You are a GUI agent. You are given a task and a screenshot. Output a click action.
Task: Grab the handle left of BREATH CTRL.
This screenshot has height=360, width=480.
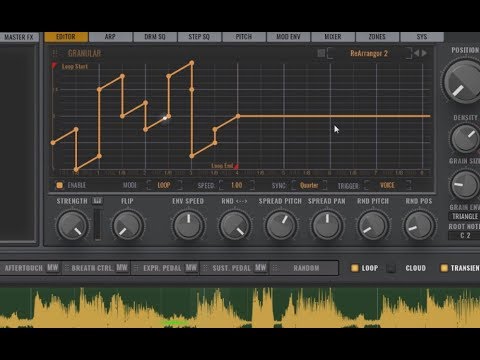pos(66,268)
